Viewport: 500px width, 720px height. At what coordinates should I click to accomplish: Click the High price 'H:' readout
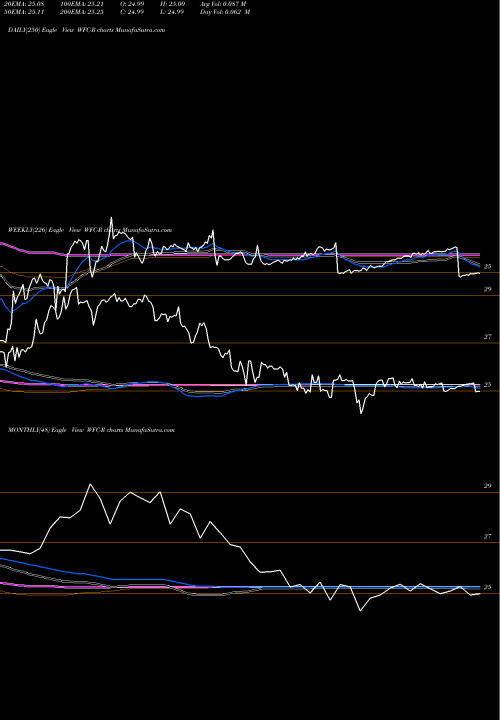173,4
